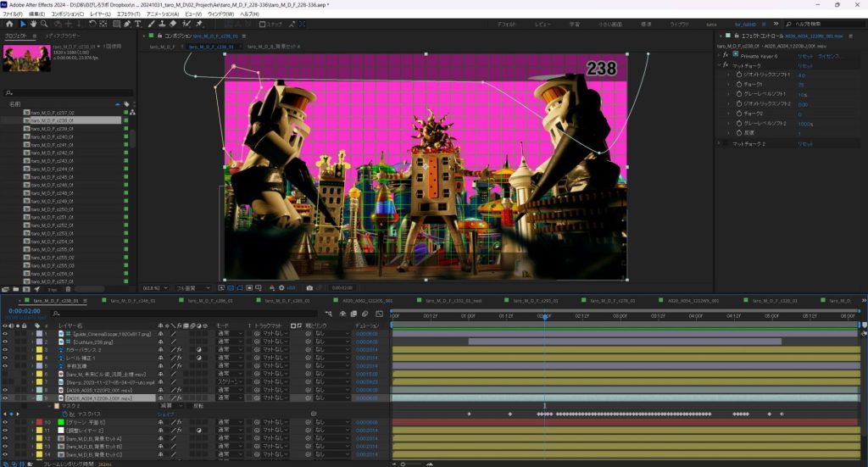
Task: Click layer 10 red label color swatch
Action: 39,422
